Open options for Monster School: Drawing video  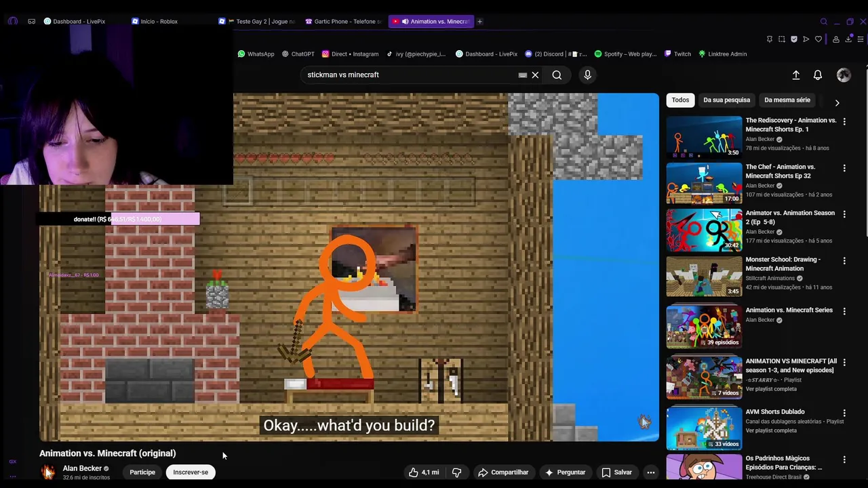click(x=844, y=260)
